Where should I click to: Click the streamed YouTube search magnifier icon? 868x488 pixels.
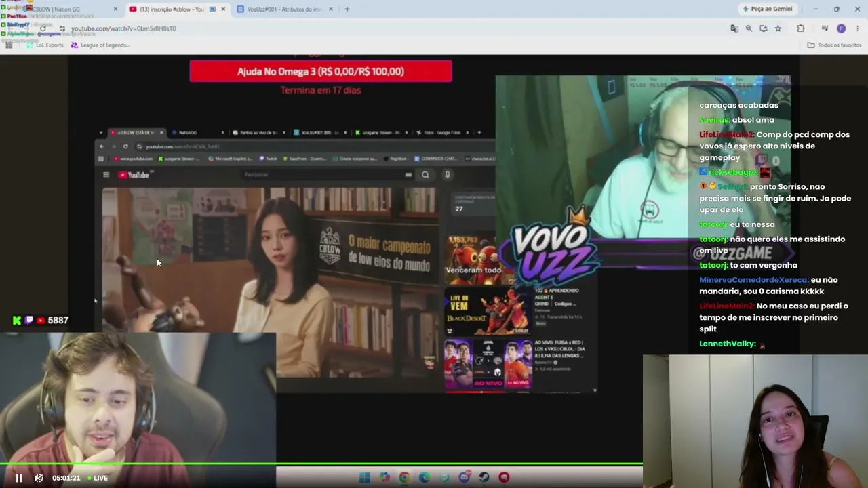coord(425,175)
